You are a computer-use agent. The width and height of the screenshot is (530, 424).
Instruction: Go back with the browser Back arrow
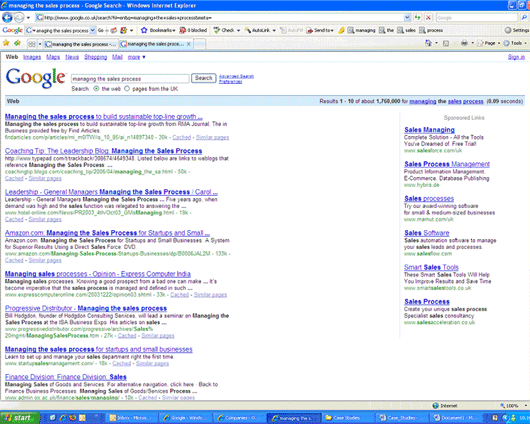click(x=7, y=18)
